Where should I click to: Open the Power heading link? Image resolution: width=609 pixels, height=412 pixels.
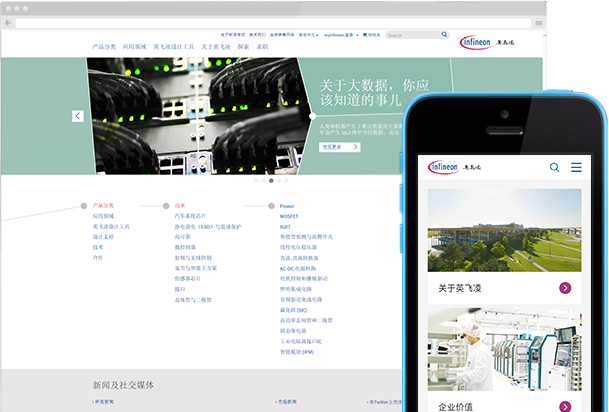click(287, 206)
